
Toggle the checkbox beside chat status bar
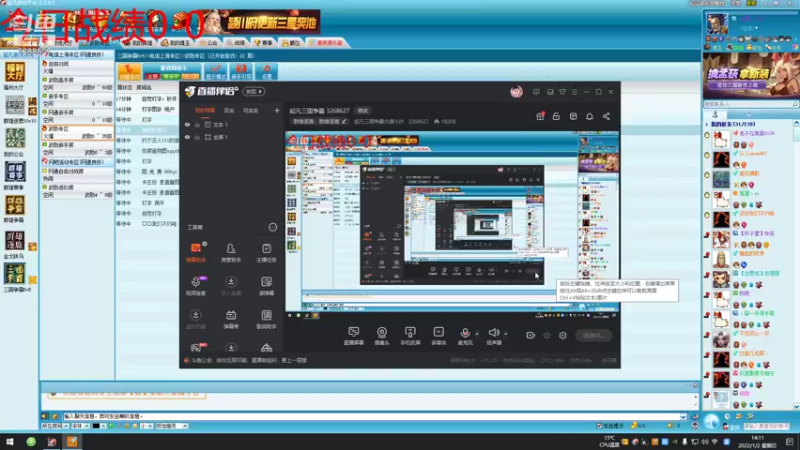pyautogui.click(x=599, y=426)
